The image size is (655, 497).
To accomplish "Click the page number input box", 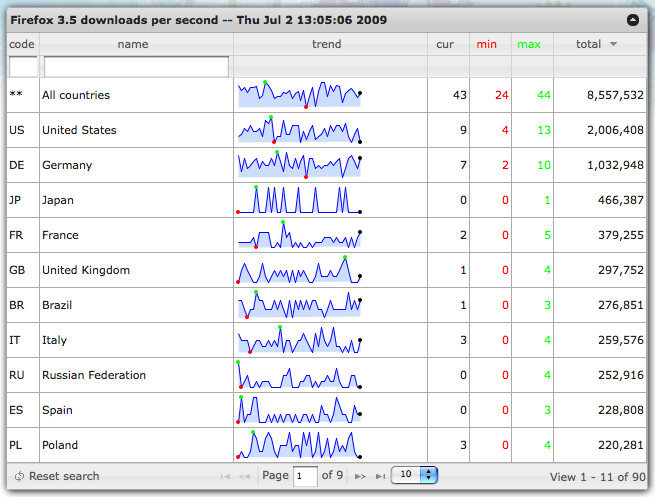I will (x=305, y=476).
